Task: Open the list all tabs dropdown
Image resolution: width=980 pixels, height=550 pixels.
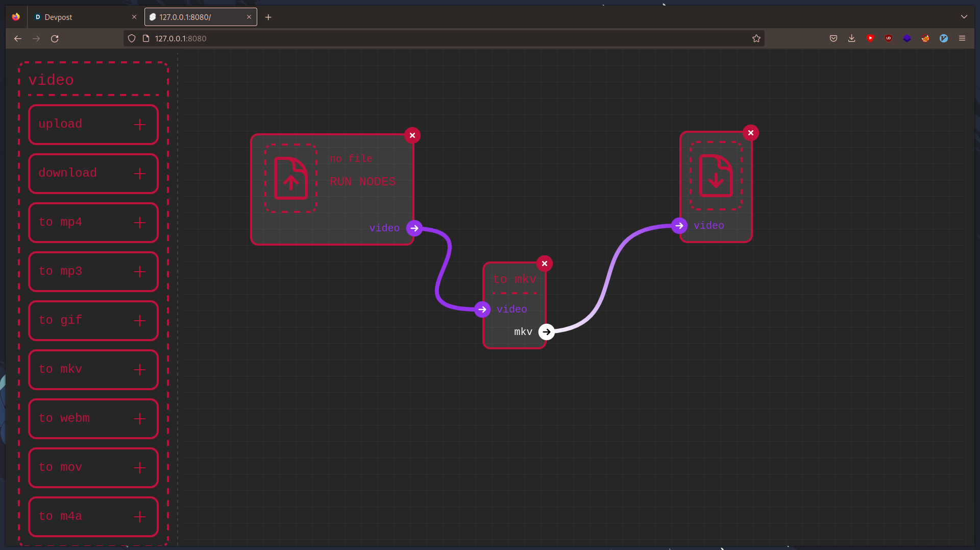Action: pos(964,17)
